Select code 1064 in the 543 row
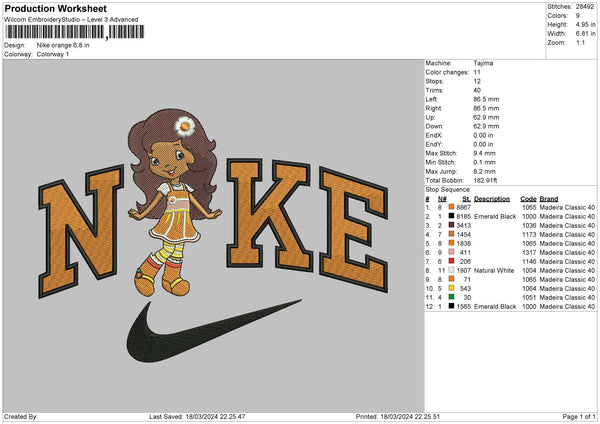600x424 pixels. coord(529,288)
